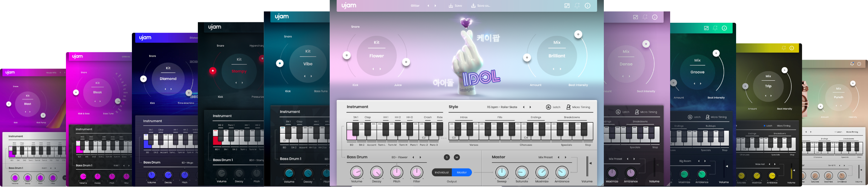The height and width of the screenshot is (187, 868).
Task: Open the resize view icon in the IDOL window
Action: [x=567, y=6]
